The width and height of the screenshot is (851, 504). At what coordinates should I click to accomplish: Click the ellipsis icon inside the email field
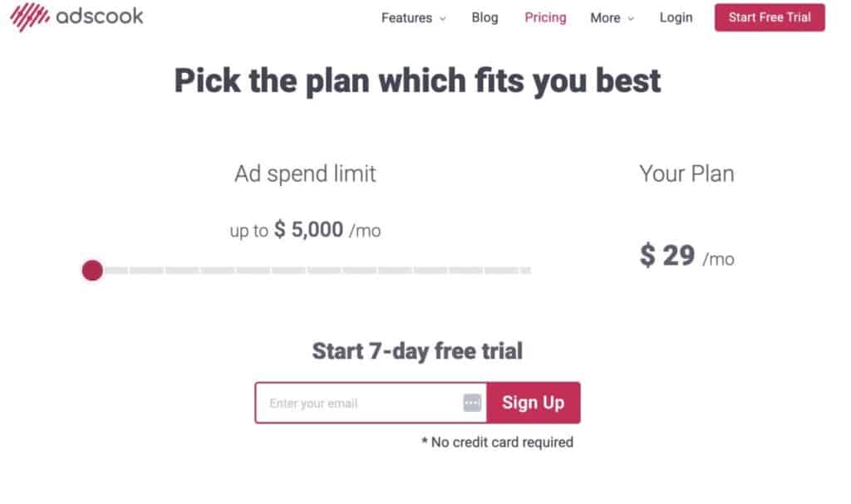(x=470, y=403)
